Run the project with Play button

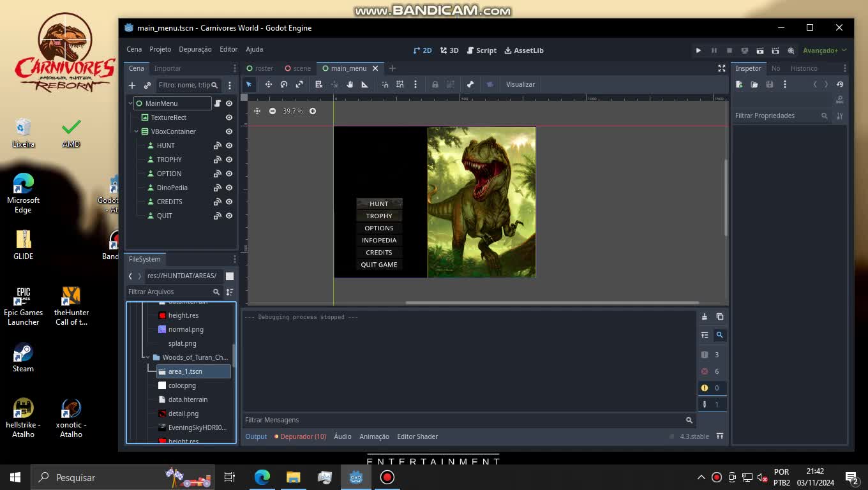(698, 50)
